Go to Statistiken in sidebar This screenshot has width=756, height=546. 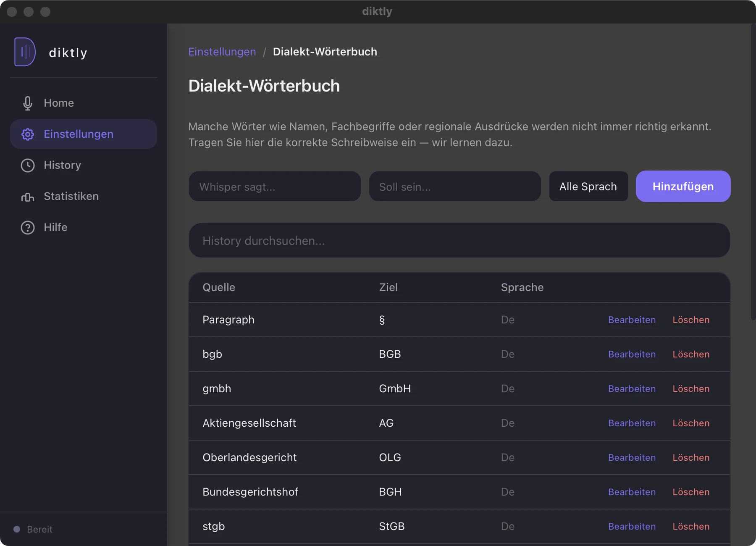(x=84, y=196)
